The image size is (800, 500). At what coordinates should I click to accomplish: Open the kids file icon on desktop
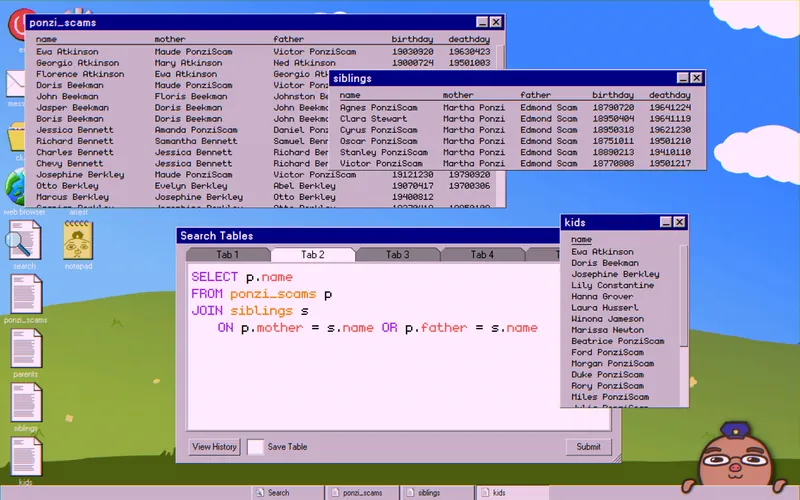click(x=26, y=457)
